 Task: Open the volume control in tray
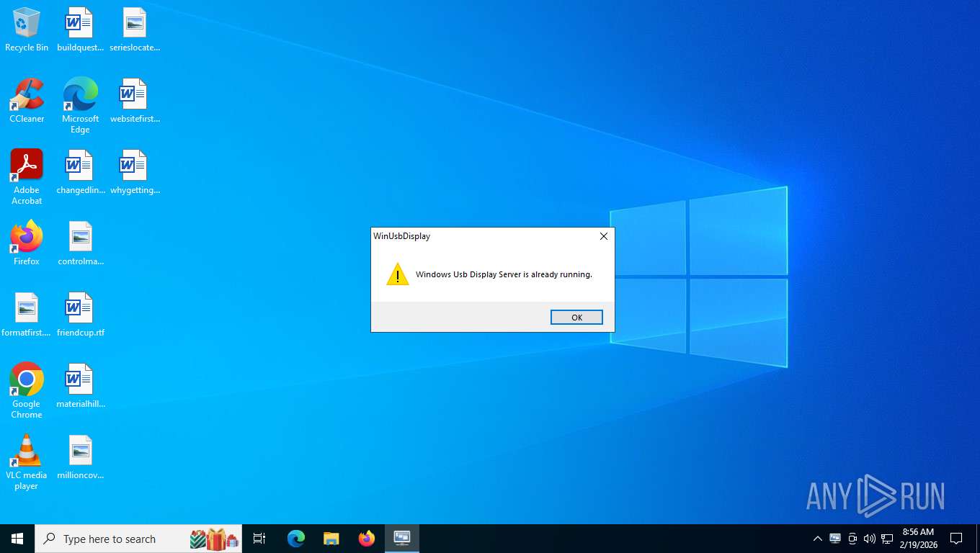pyautogui.click(x=870, y=539)
